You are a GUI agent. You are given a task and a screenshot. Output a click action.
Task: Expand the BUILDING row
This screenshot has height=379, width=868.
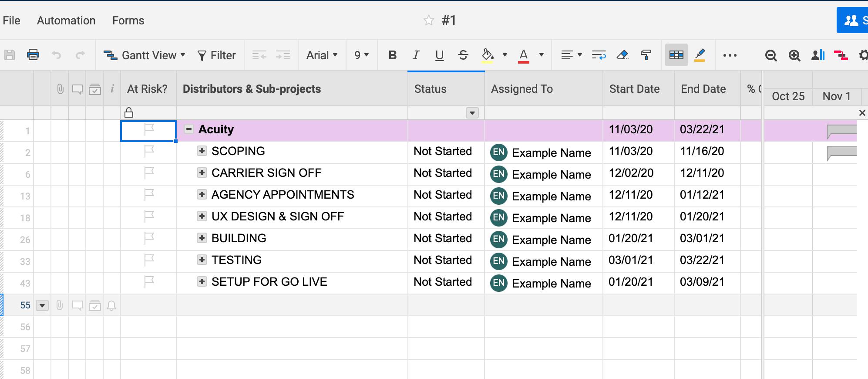point(202,238)
